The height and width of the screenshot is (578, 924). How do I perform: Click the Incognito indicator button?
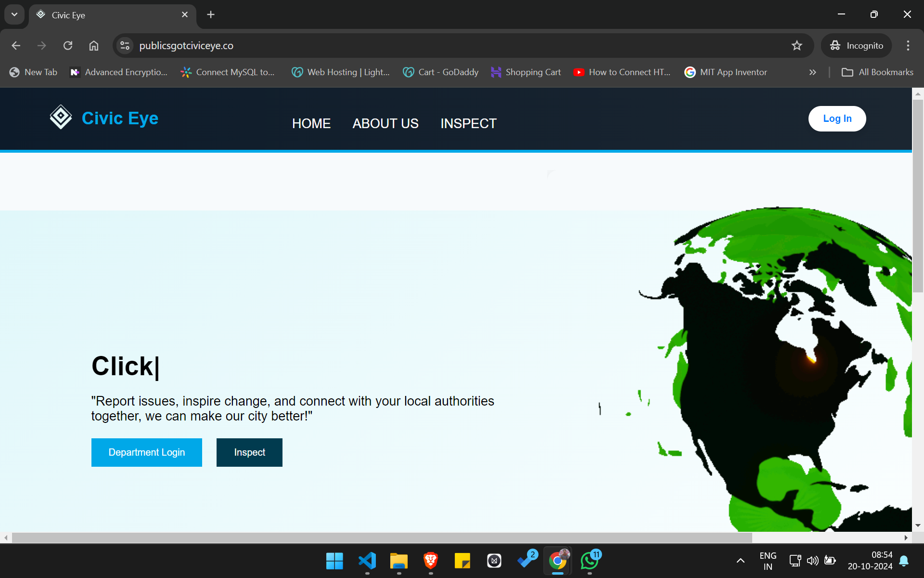(x=857, y=46)
